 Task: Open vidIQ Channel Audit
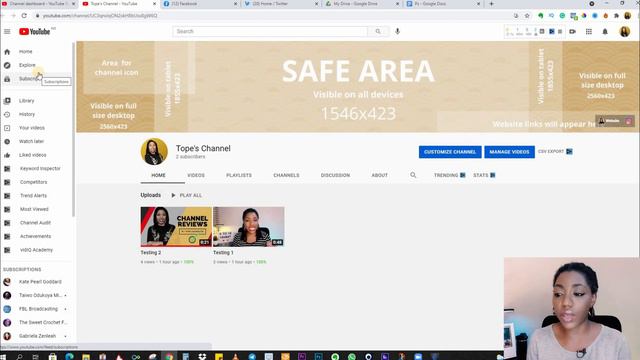click(x=37, y=223)
